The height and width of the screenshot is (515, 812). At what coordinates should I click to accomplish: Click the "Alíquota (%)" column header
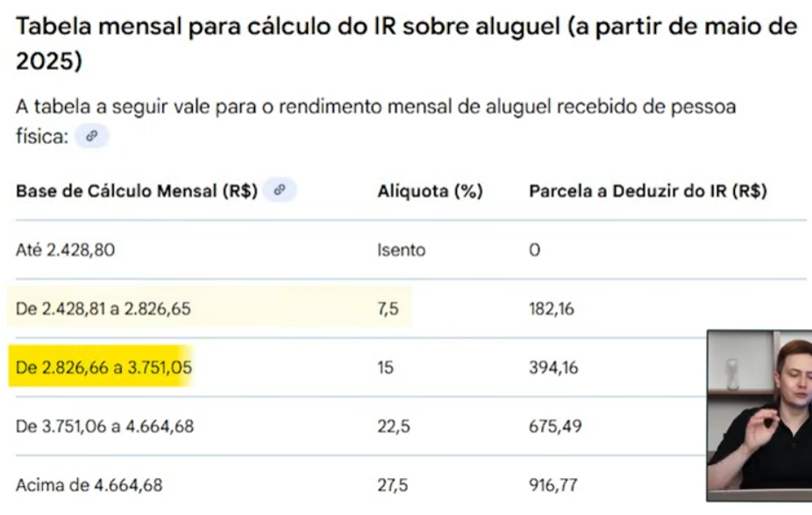tap(430, 191)
